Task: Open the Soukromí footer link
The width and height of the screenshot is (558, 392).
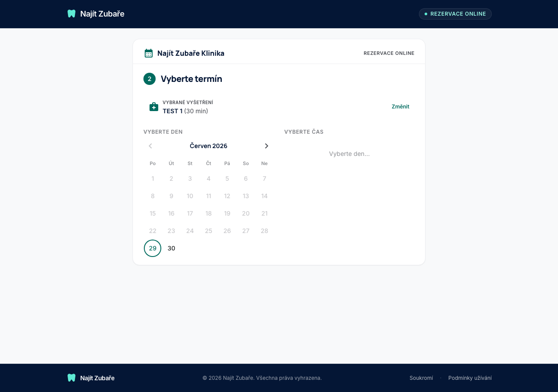Action: (421, 378)
